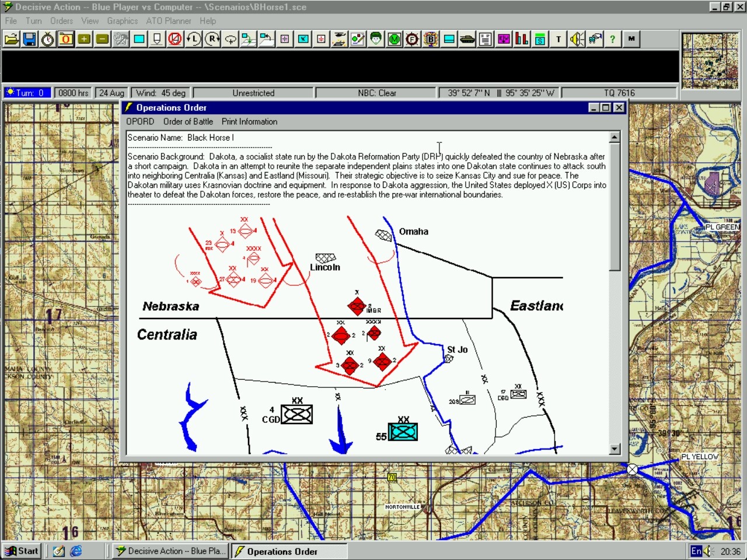Switch to Decisive Action taskbar button
This screenshot has height=560, width=747.
tap(169, 551)
